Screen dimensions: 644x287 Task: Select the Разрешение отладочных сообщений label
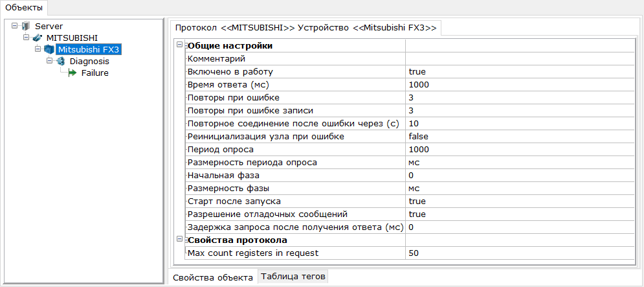point(267,214)
